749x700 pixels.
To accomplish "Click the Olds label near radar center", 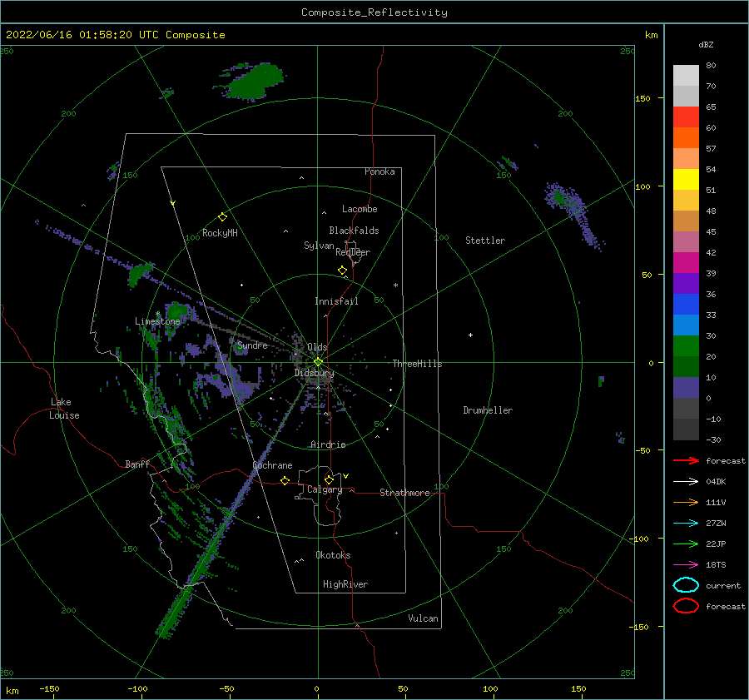I will pos(317,347).
